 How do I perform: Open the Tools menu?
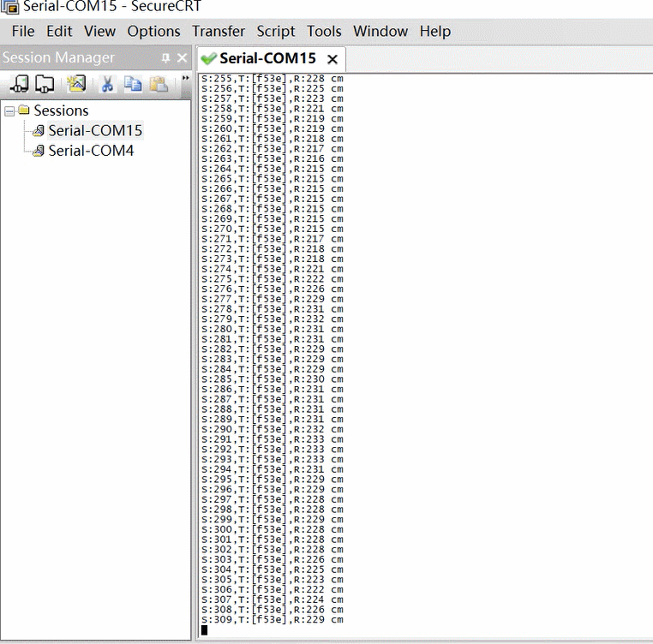(324, 31)
